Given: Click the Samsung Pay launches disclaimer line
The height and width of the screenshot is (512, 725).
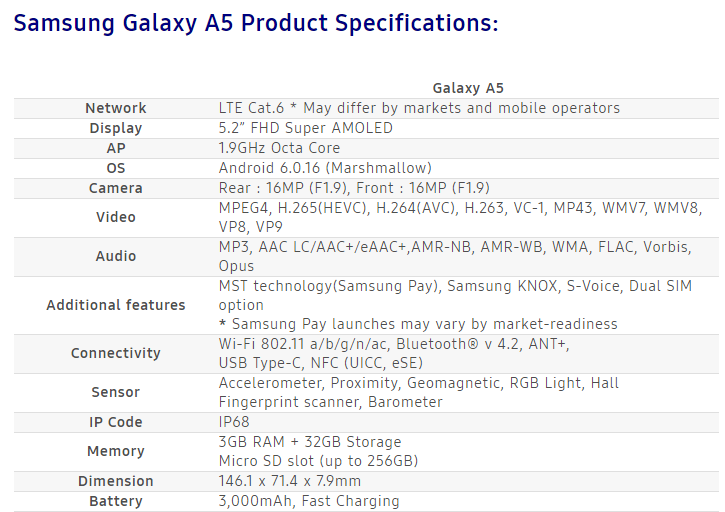Looking at the screenshot, I should coord(418,324).
